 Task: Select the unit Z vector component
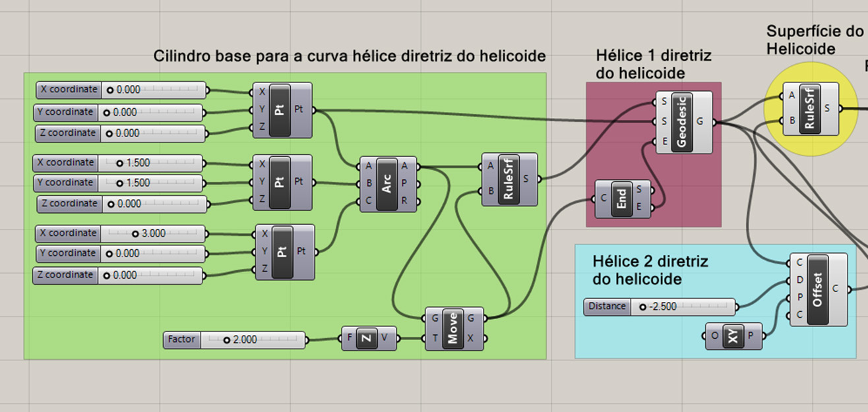tap(367, 339)
